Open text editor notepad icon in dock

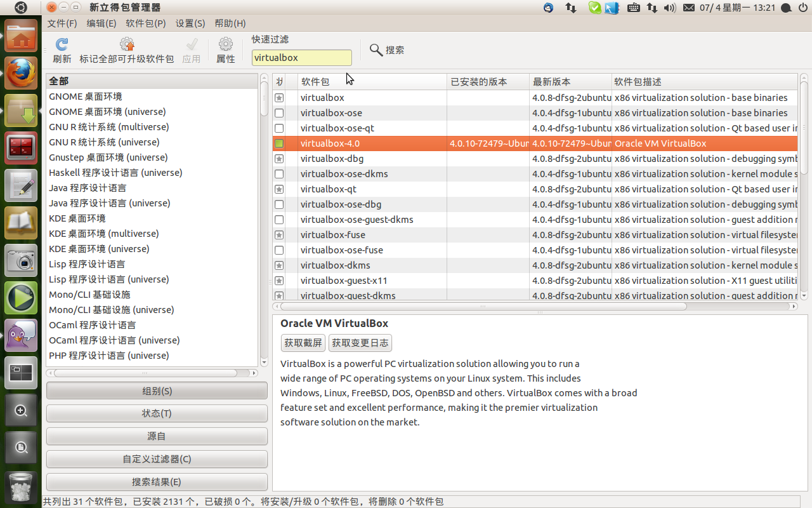pos(21,186)
